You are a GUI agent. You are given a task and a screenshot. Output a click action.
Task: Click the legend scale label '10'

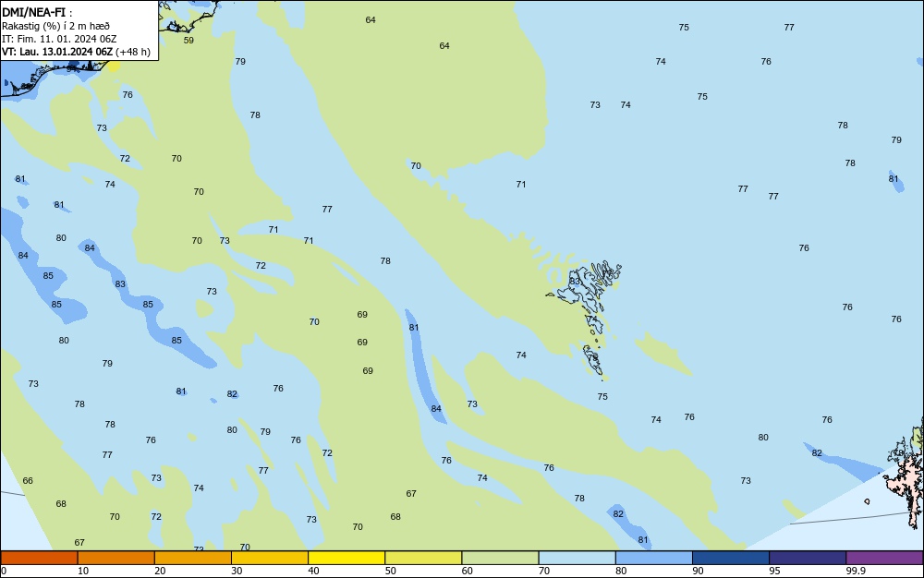coord(83,571)
